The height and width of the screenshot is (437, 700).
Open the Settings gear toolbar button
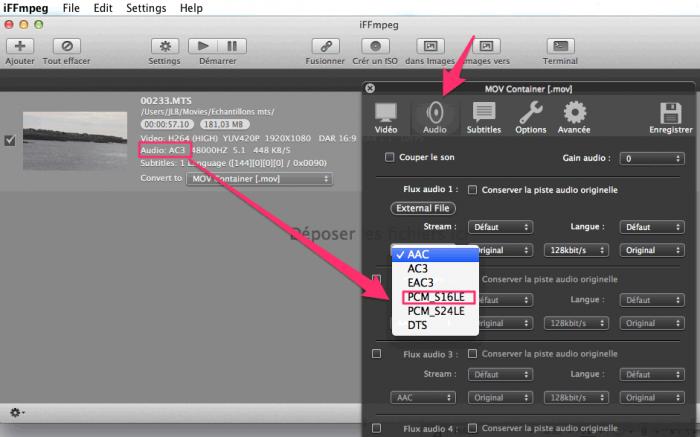pyautogui.click(x=165, y=46)
